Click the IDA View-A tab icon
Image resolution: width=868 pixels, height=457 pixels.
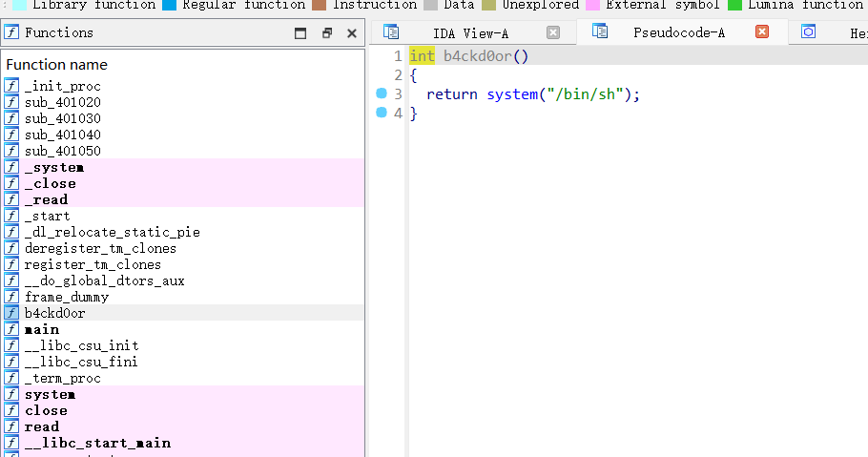click(x=391, y=32)
